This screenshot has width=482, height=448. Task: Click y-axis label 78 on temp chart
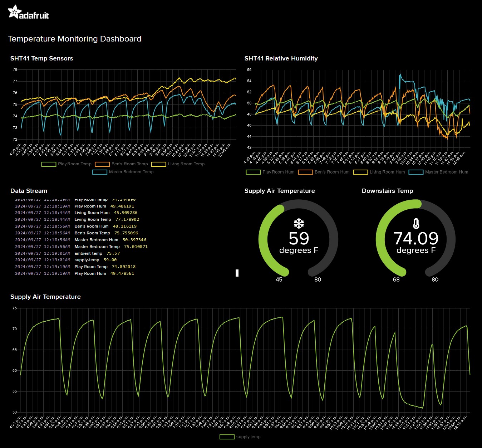click(x=15, y=69)
